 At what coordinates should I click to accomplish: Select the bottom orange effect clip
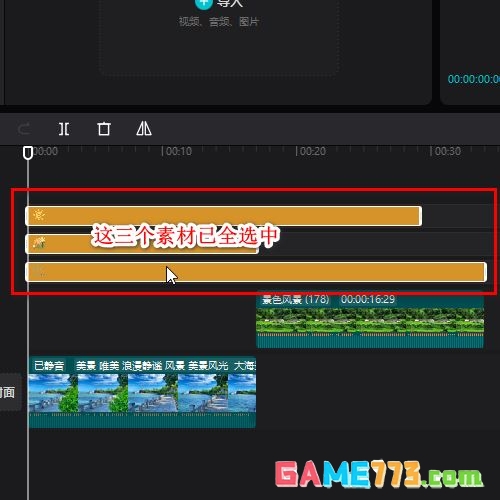coord(256,272)
